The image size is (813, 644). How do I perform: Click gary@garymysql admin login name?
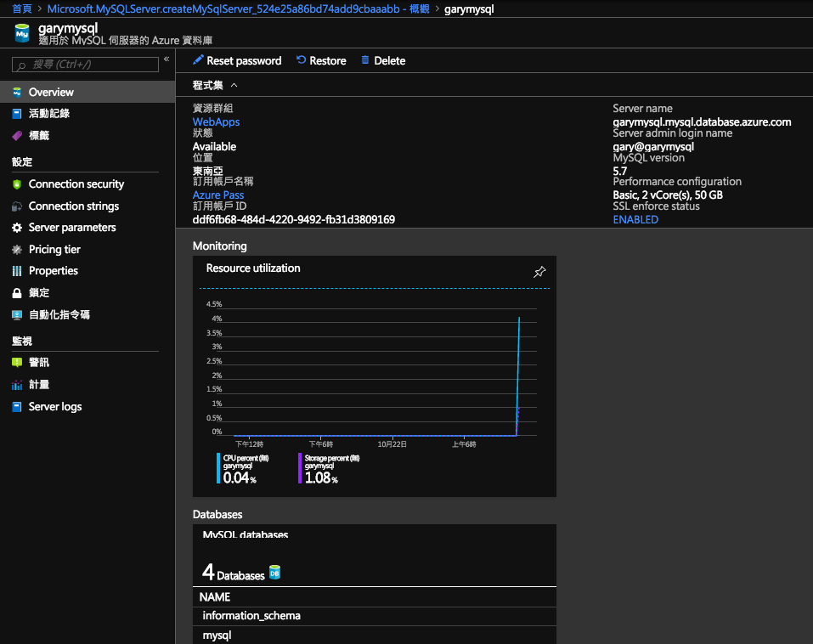pyautogui.click(x=653, y=147)
